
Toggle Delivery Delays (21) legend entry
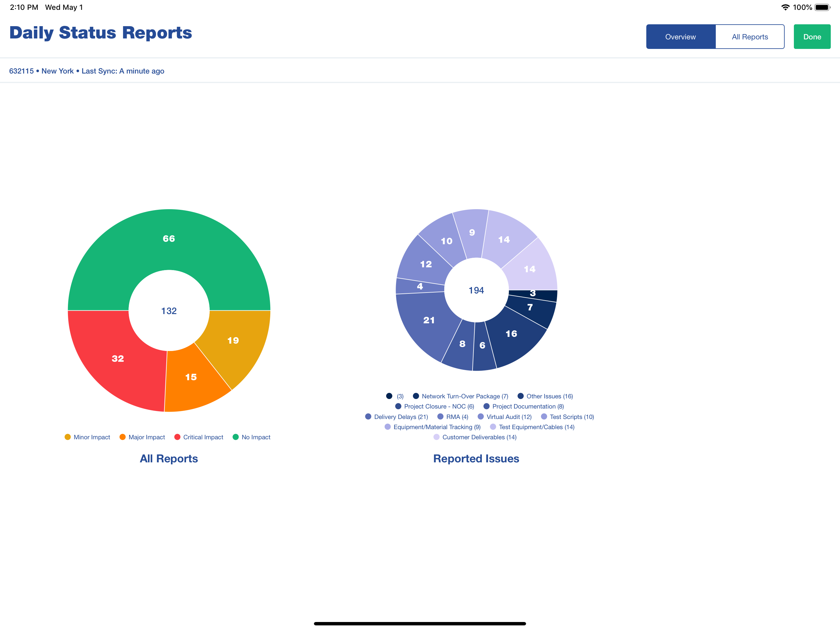coord(396,417)
